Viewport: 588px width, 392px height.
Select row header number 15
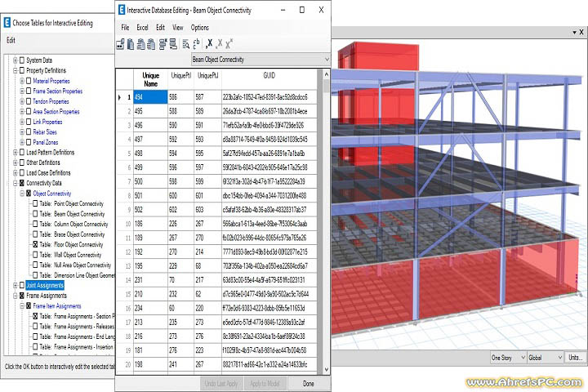click(125, 294)
